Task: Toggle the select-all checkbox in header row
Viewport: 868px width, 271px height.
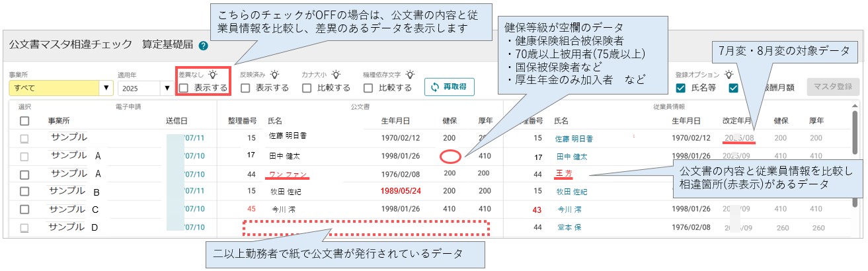Action: click(24, 121)
